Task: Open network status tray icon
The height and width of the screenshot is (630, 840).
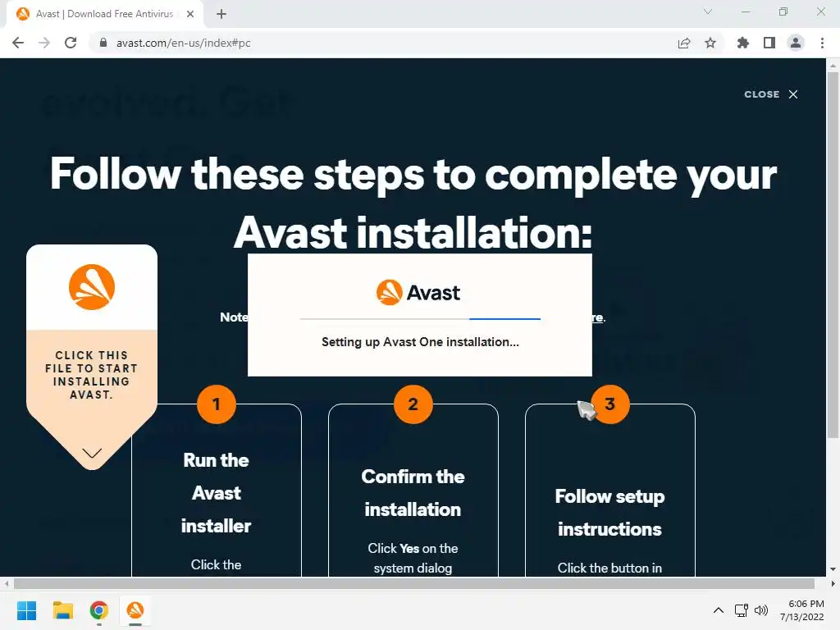Action: tap(742, 610)
